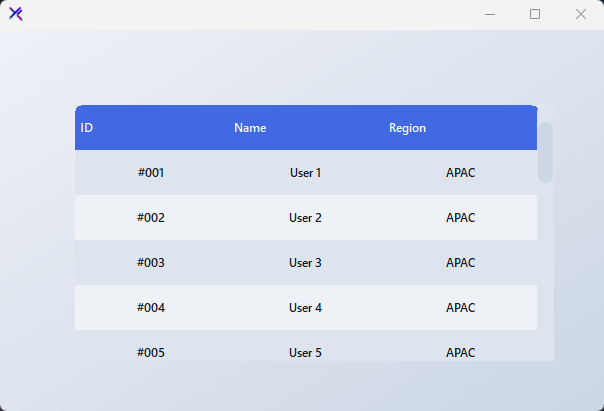The image size is (604, 411).
Task: Close the window
Action: (x=581, y=14)
